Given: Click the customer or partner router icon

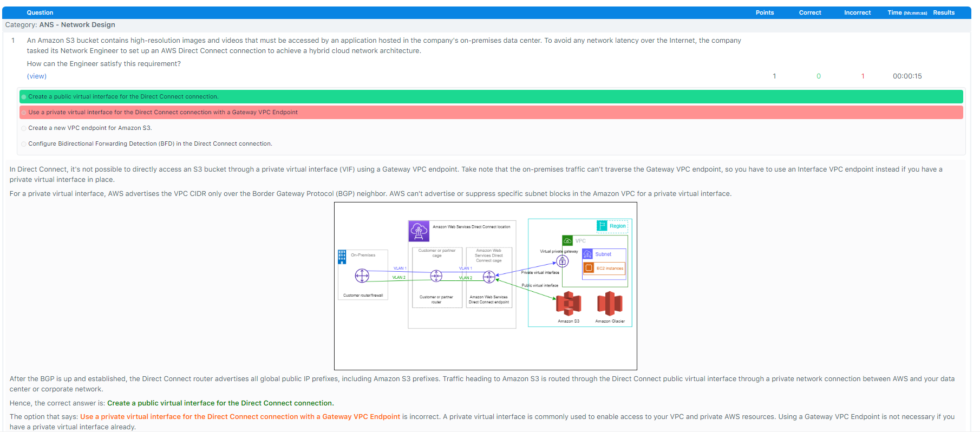Looking at the screenshot, I should [x=436, y=276].
